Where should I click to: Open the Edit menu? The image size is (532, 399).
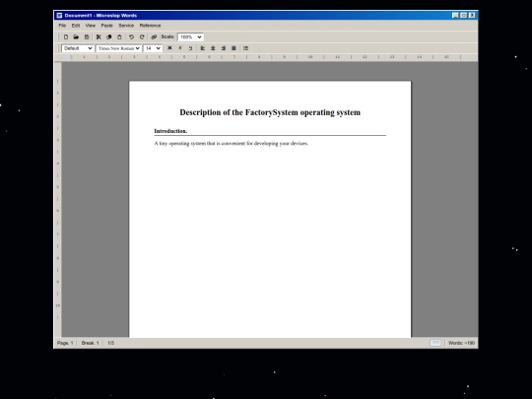click(76, 26)
